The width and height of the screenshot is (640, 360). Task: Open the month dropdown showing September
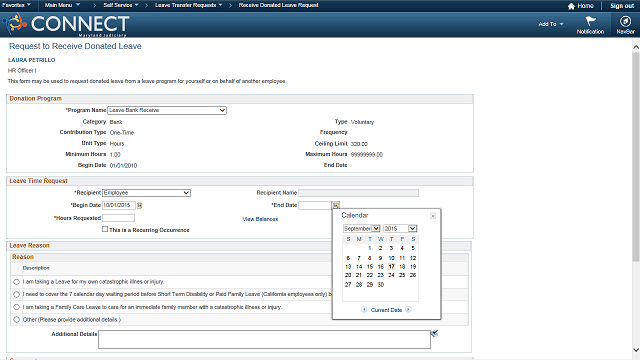click(x=362, y=229)
